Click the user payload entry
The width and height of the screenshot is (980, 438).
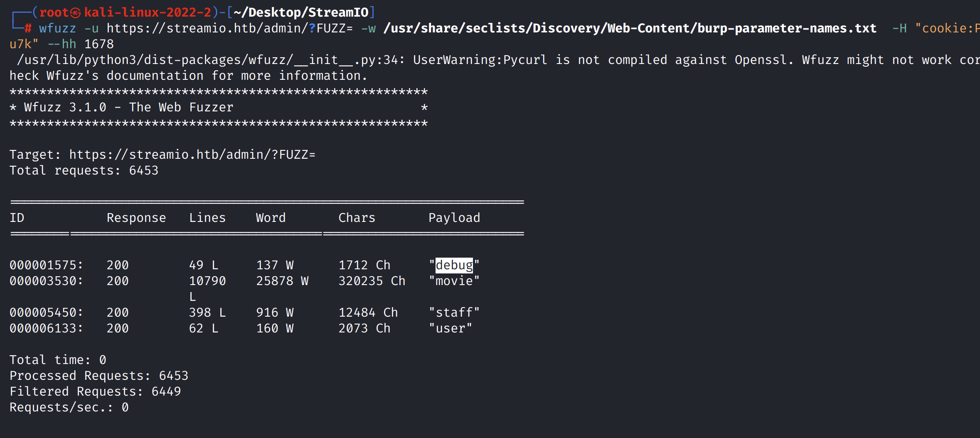pos(451,328)
